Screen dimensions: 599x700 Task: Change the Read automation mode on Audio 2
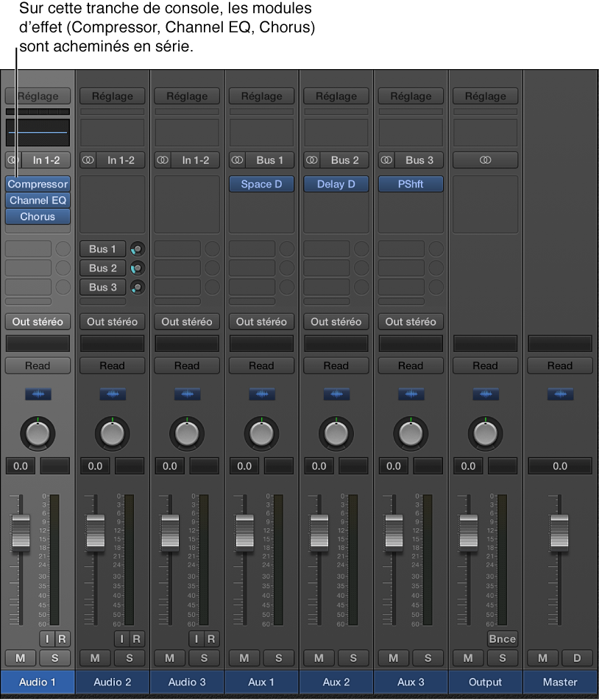tap(112, 365)
